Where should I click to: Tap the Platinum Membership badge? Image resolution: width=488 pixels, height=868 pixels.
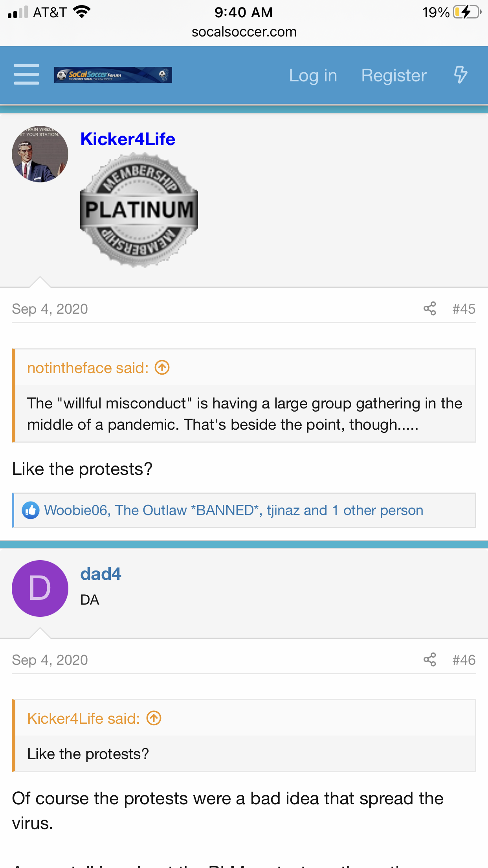pyautogui.click(x=139, y=210)
